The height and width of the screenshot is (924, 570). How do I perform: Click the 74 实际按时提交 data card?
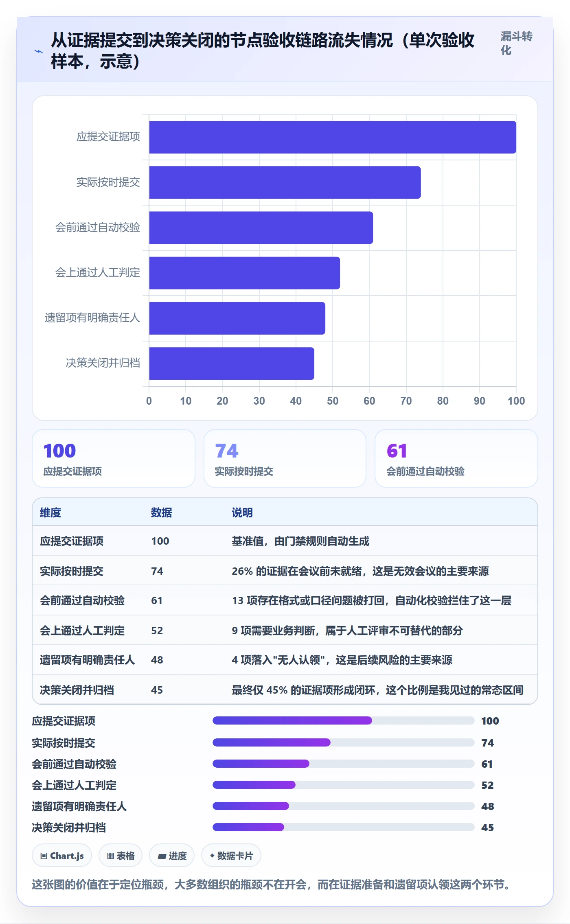coord(285,458)
